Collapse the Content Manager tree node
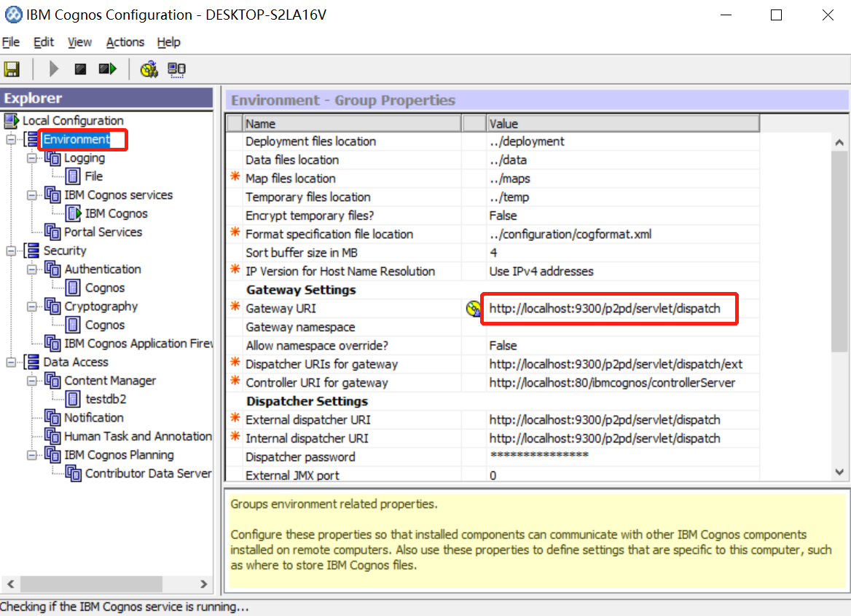The width and height of the screenshot is (851, 616). coord(32,381)
